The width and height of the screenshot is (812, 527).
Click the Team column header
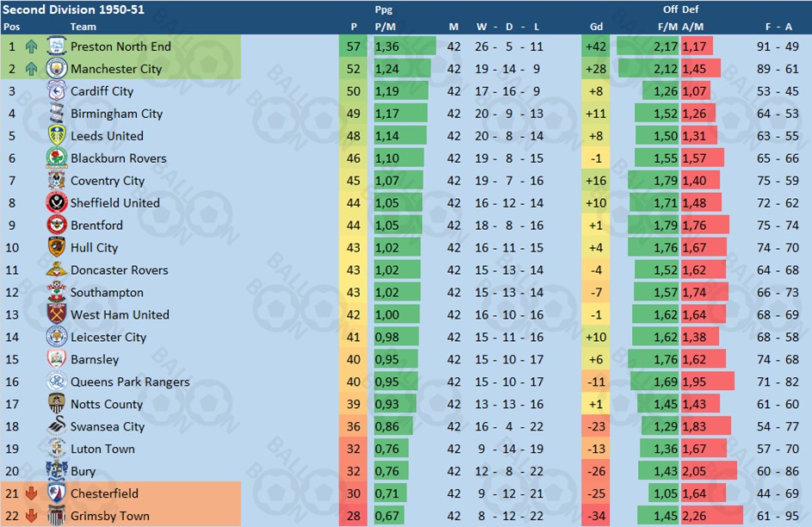pyautogui.click(x=83, y=27)
